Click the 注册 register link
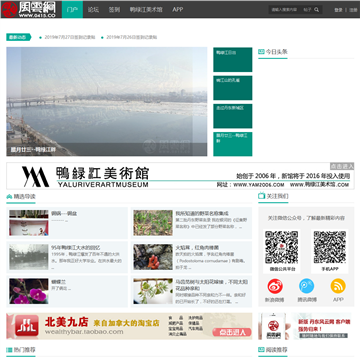Viewport: 360px width, 360px height. (x=353, y=10)
